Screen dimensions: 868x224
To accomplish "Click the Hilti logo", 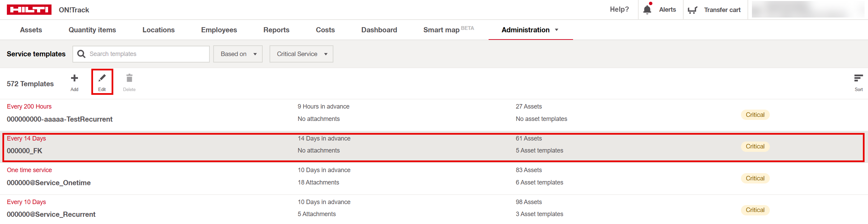I will coord(29,10).
